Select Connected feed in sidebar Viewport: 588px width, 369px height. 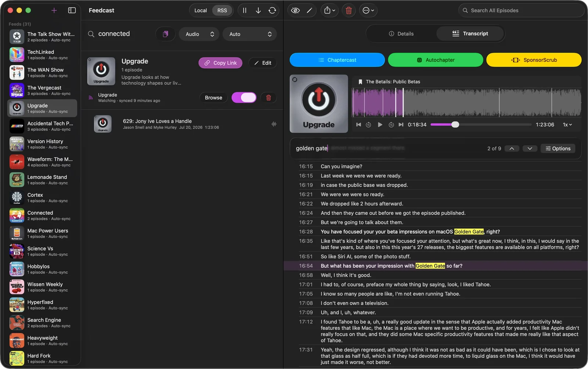tap(42, 216)
